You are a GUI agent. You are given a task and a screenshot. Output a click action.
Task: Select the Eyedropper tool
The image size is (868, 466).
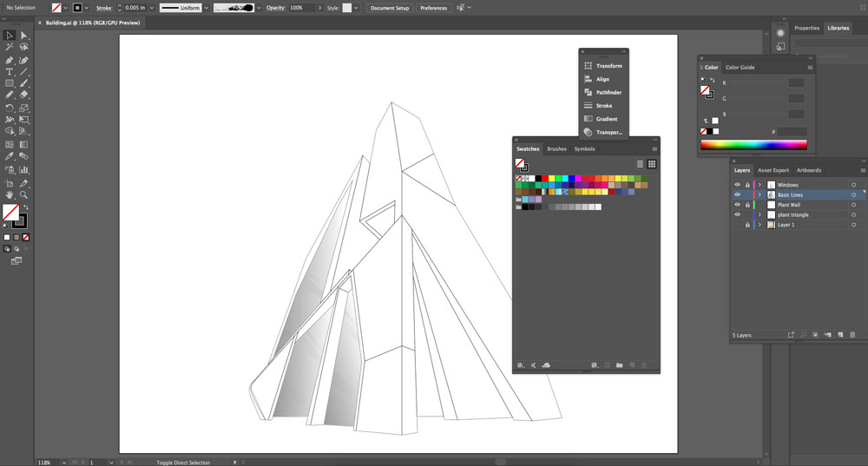[x=10, y=156]
